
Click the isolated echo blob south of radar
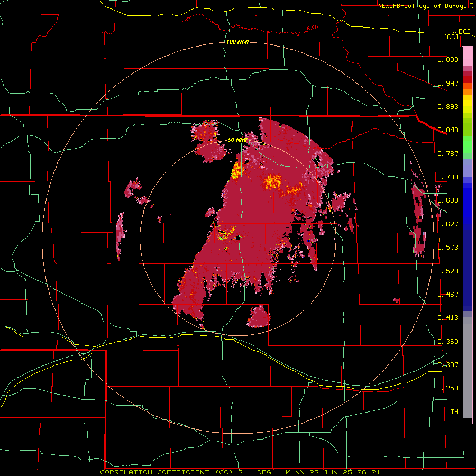(x=258, y=317)
